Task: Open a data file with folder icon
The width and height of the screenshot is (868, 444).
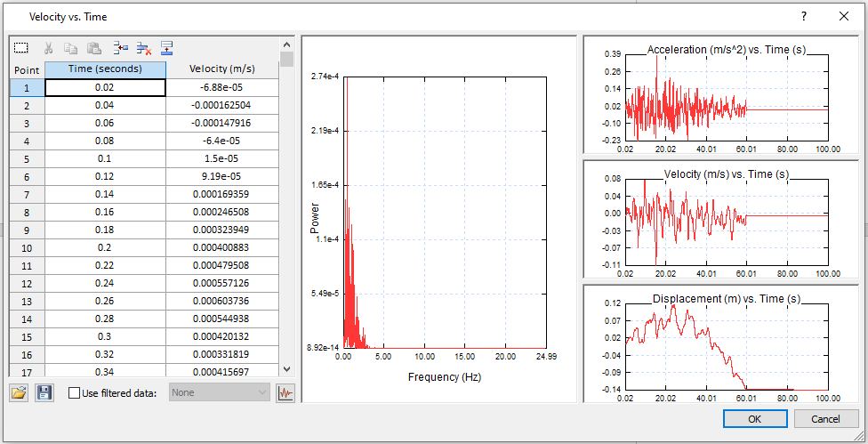Action: 20,392
